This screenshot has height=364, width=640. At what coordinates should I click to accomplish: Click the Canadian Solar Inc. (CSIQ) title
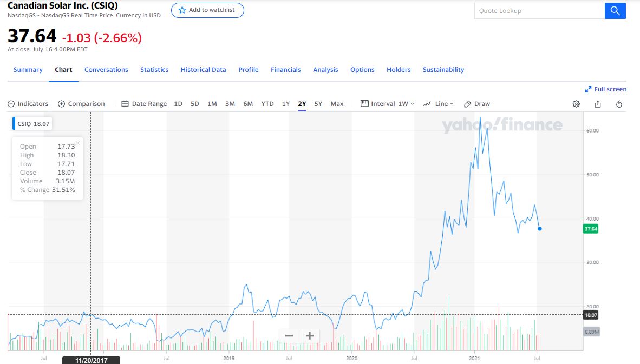coord(62,6)
